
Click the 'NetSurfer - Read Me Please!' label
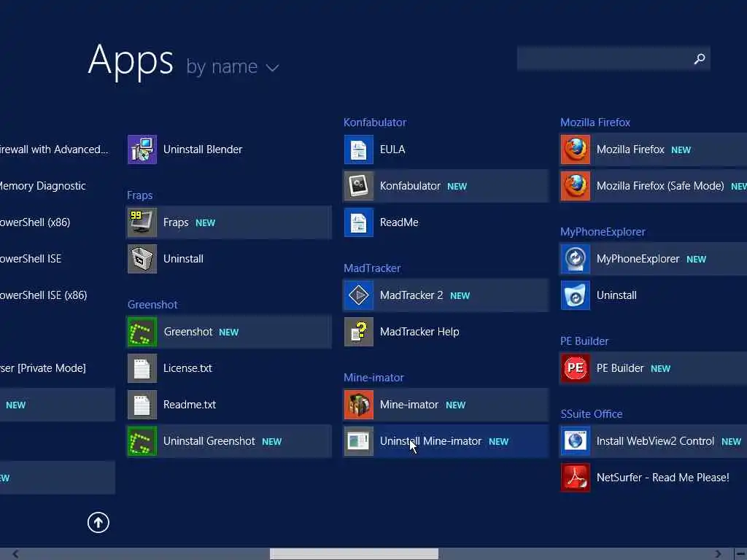662,478
